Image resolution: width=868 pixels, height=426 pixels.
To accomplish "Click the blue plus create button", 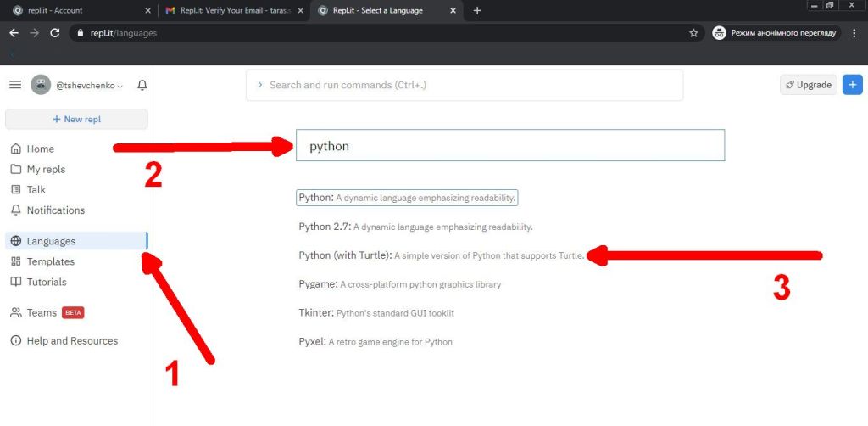I will [x=853, y=85].
